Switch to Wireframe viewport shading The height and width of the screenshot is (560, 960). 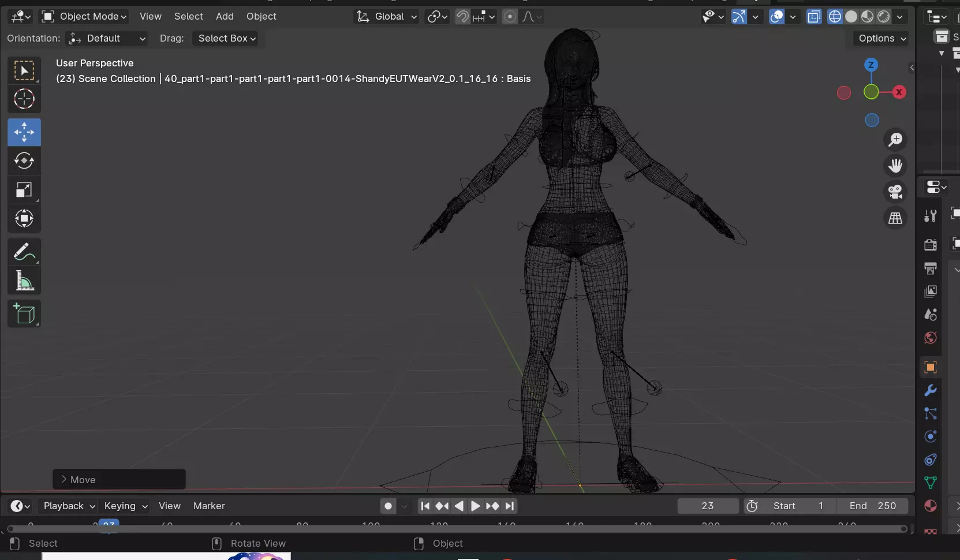[x=835, y=17]
